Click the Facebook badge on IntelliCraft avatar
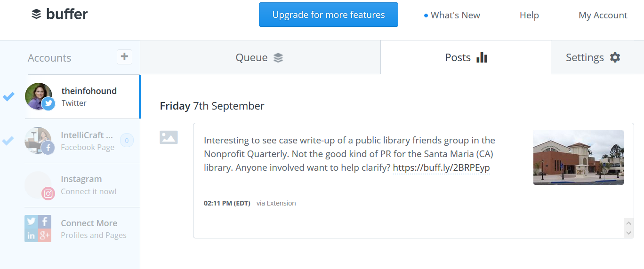The image size is (644, 269). point(48,148)
